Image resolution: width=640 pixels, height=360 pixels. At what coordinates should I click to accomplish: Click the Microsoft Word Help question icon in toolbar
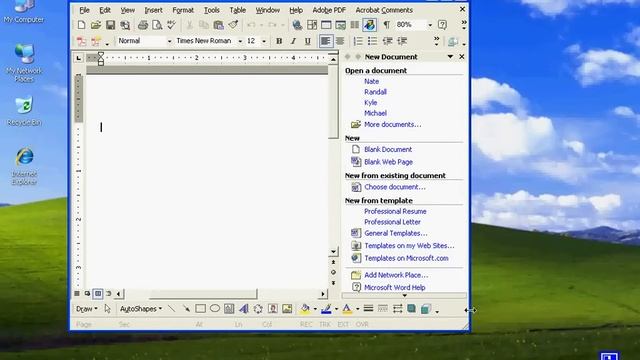coord(442,25)
